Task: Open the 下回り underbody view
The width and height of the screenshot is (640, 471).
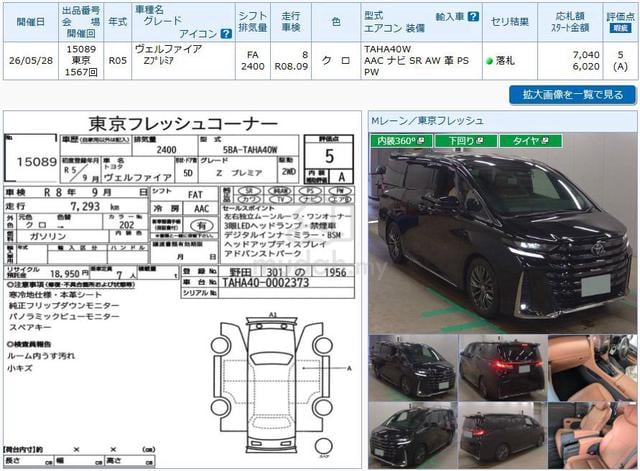Action: (466, 141)
